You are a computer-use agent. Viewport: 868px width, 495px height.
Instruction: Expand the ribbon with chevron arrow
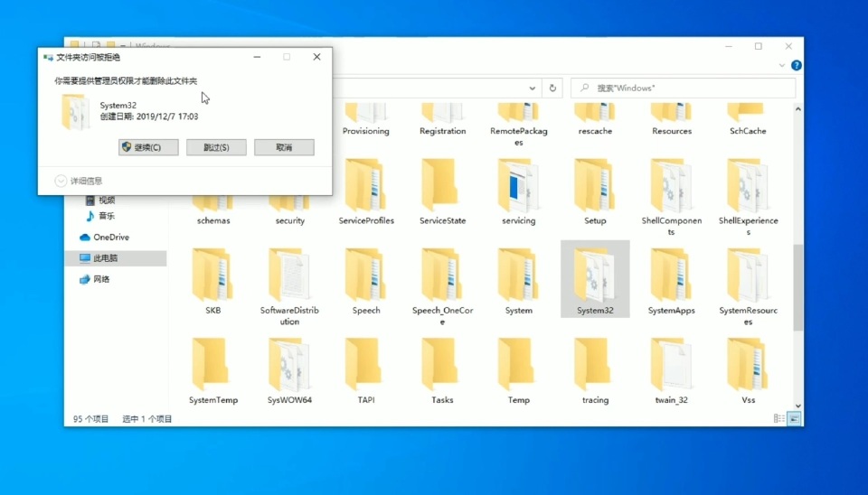point(781,65)
